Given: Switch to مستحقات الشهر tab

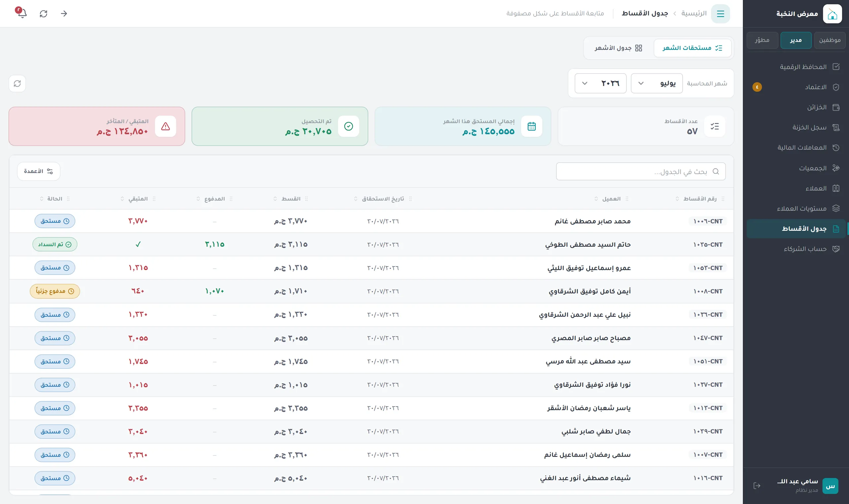Looking at the screenshot, I should click(692, 48).
